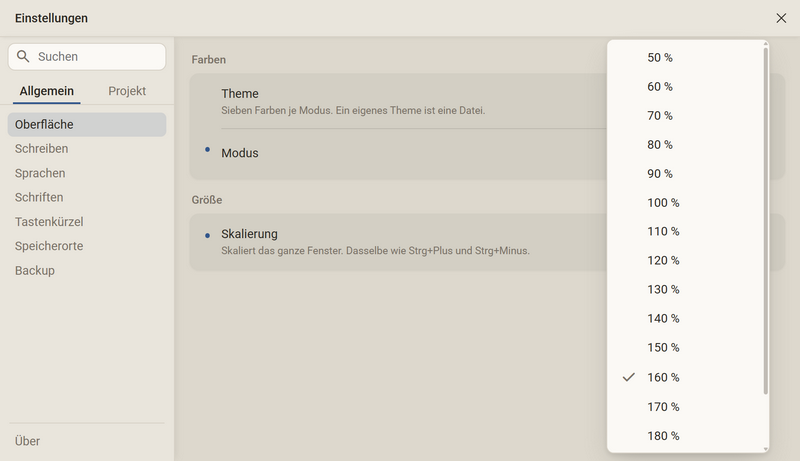The width and height of the screenshot is (800, 461).
Task: Select 90 % scaling option
Action: [x=685, y=174]
